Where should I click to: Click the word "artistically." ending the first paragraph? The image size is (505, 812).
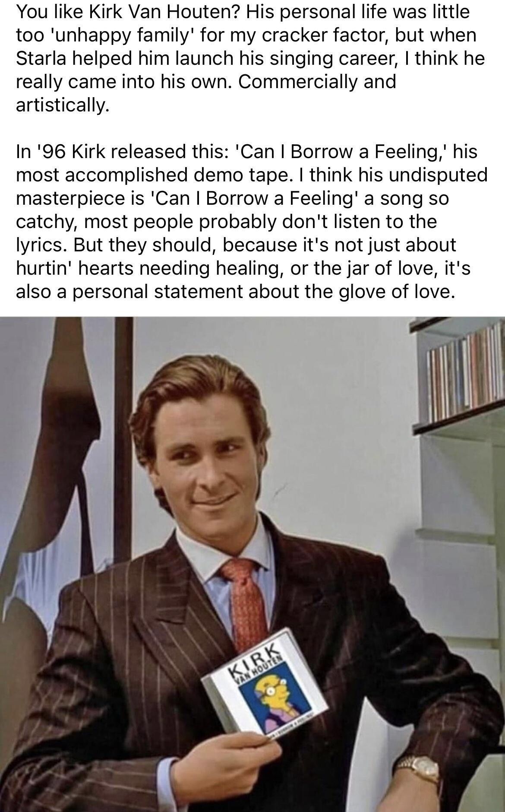pos(63,105)
